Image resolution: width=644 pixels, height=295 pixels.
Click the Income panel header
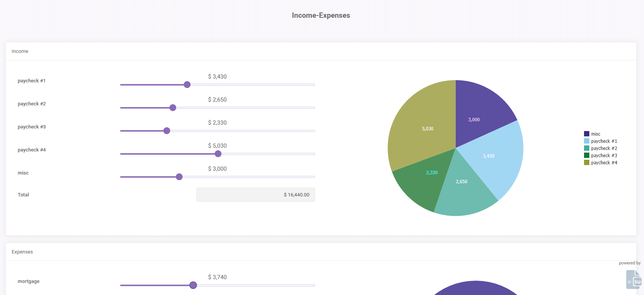pos(321,51)
